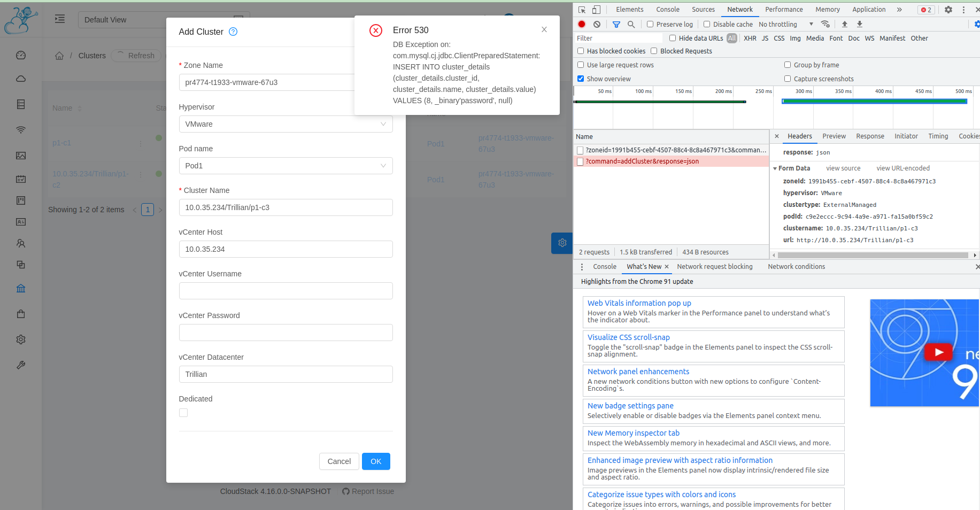The image size is (980, 510).
Task: Open the Hypervisor dropdown showing VMware
Action: pyautogui.click(x=285, y=124)
